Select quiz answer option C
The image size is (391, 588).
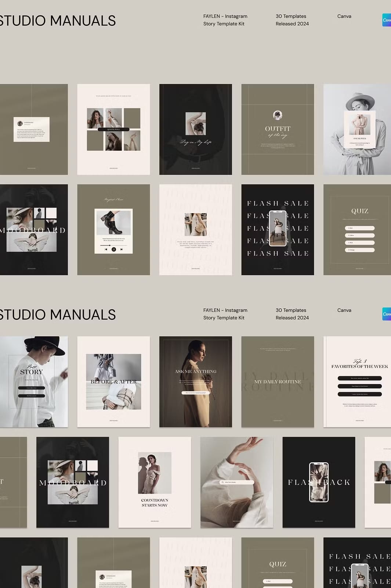tap(359, 243)
